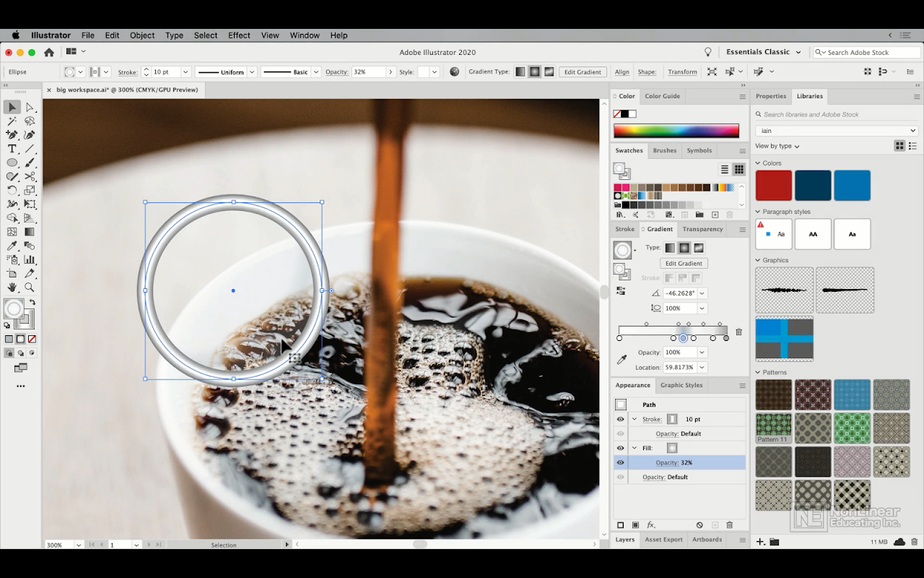Toggle visibility of Fill Opacity 32% row
924x578 pixels.
(x=620, y=462)
